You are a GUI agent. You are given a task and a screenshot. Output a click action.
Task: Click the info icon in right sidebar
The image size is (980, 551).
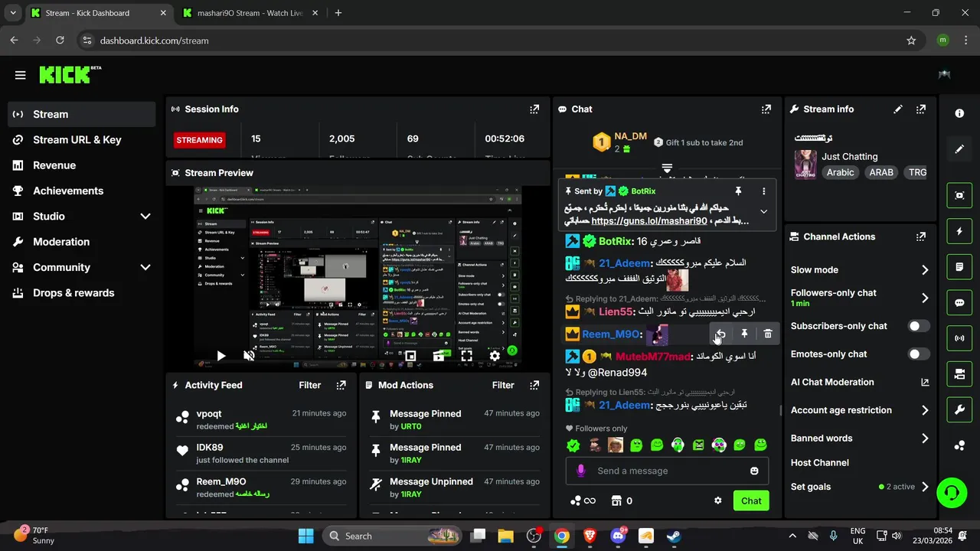[x=959, y=113]
